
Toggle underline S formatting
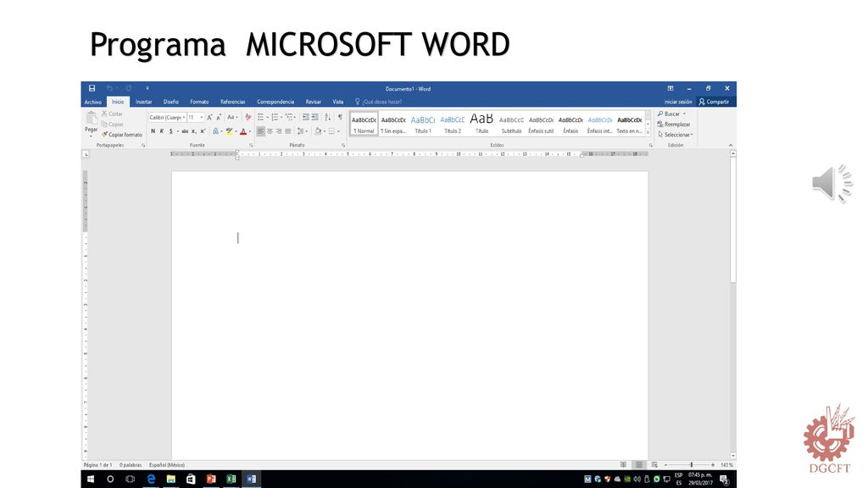pos(171,131)
